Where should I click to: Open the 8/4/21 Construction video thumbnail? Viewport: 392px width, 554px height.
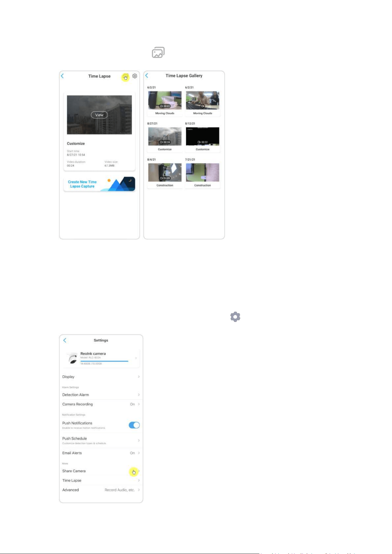pos(165,173)
